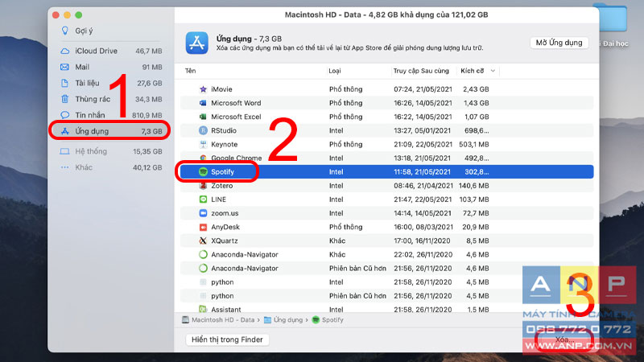Select the XQuartz row name
Image resolution: width=644 pixels, height=362 pixels.
coord(225,241)
